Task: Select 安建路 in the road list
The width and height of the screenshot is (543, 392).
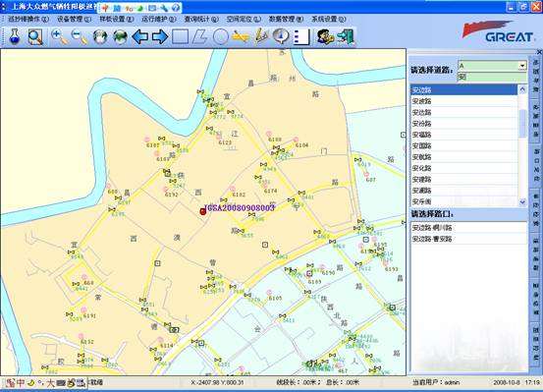Action: (464, 179)
